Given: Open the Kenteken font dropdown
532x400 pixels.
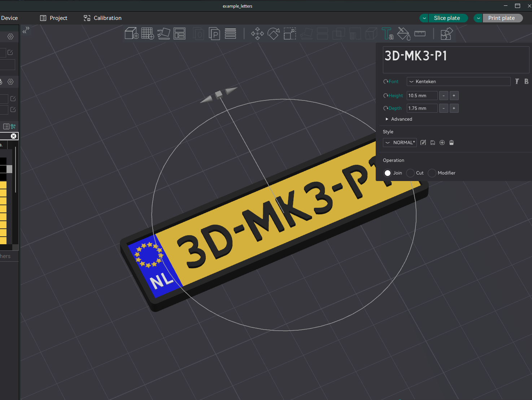Looking at the screenshot, I should [458, 81].
